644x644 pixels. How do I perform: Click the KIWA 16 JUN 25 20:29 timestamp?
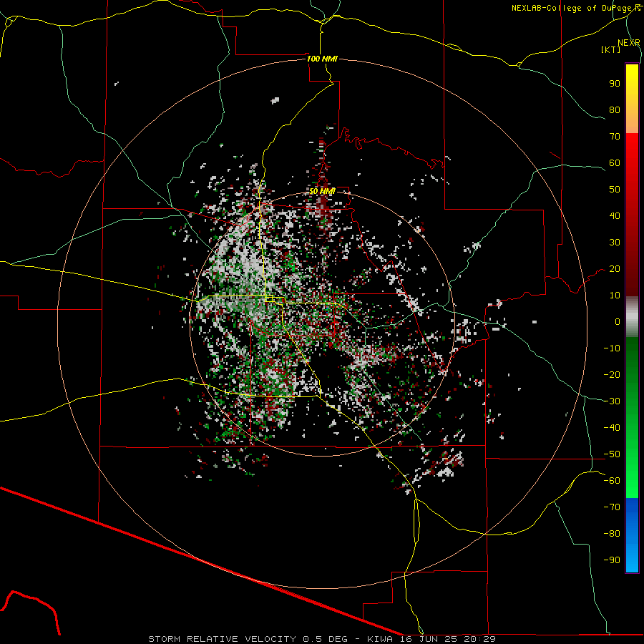coord(431,639)
